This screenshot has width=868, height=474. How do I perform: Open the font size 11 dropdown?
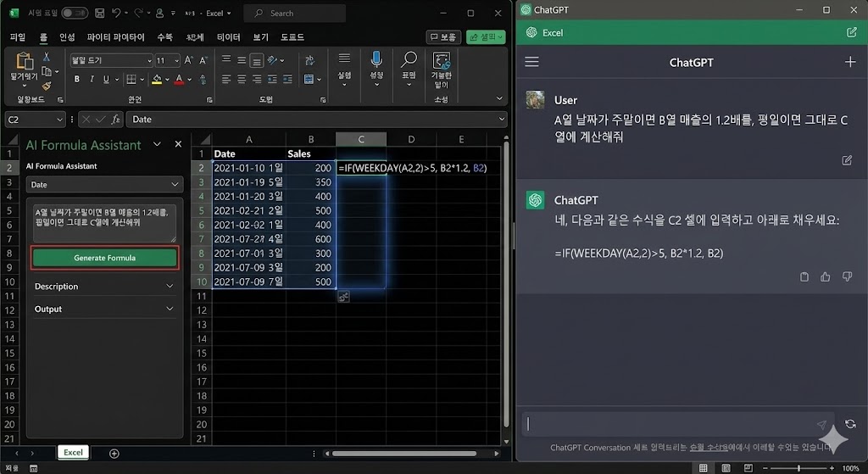(176, 60)
